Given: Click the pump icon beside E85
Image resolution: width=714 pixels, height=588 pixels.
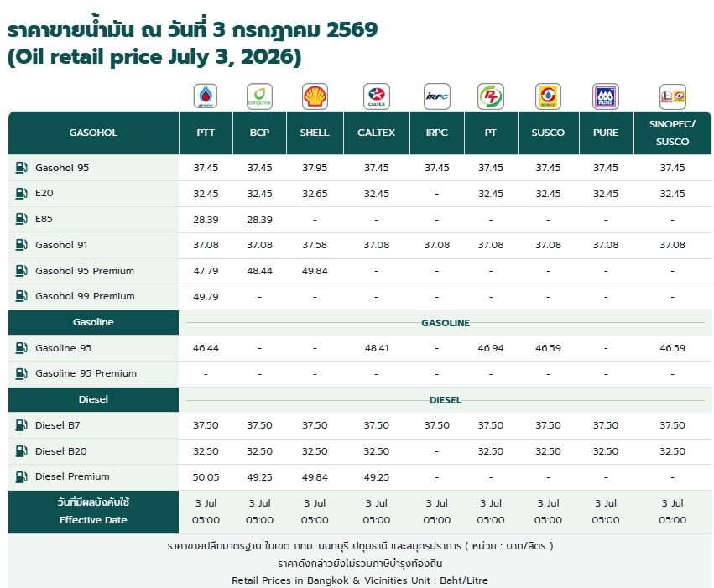Looking at the screenshot, I should coord(21,218).
